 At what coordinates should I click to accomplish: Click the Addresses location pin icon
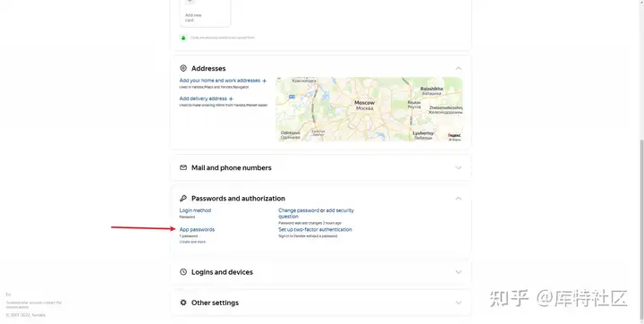183,68
